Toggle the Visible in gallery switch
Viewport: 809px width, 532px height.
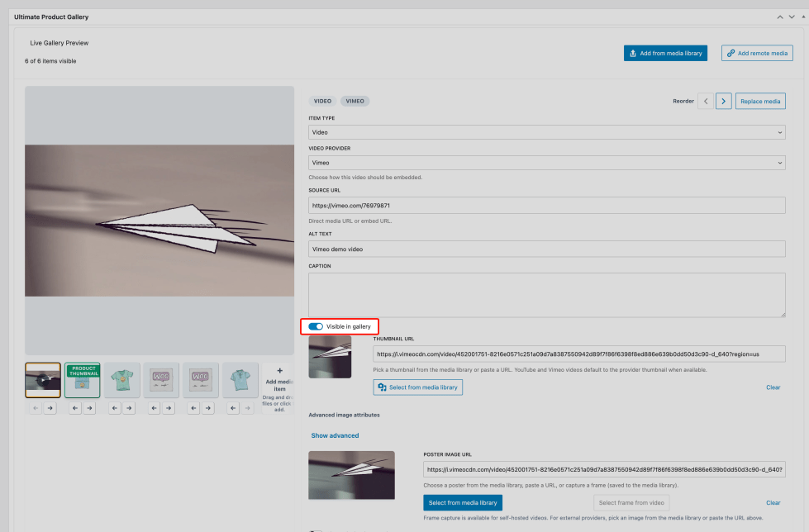point(316,326)
